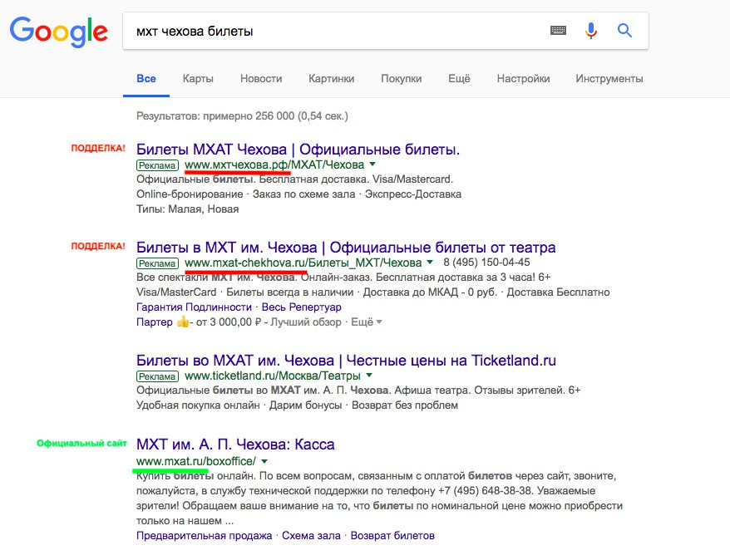Click www.мхтчехова.рф/МХАТ/Чехова URL text
The image size is (730, 560).
pos(274,165)
